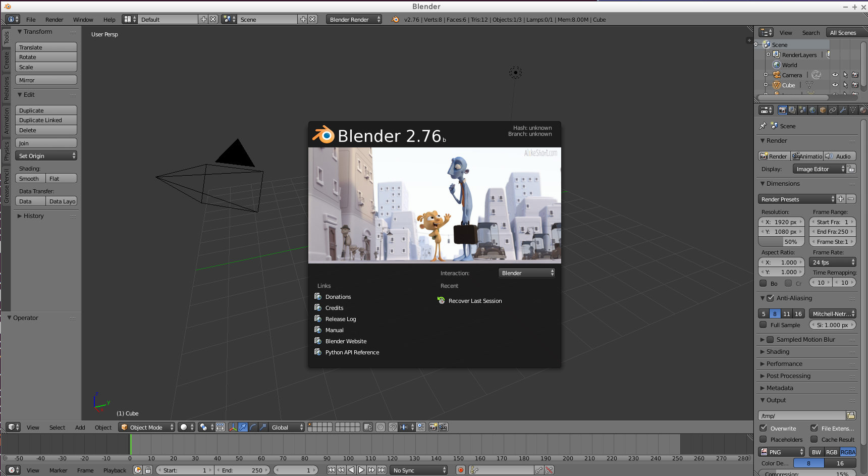Open the World properties tab globe icon
The width and height of the screenshot is (868, 476).
(812, 110)
